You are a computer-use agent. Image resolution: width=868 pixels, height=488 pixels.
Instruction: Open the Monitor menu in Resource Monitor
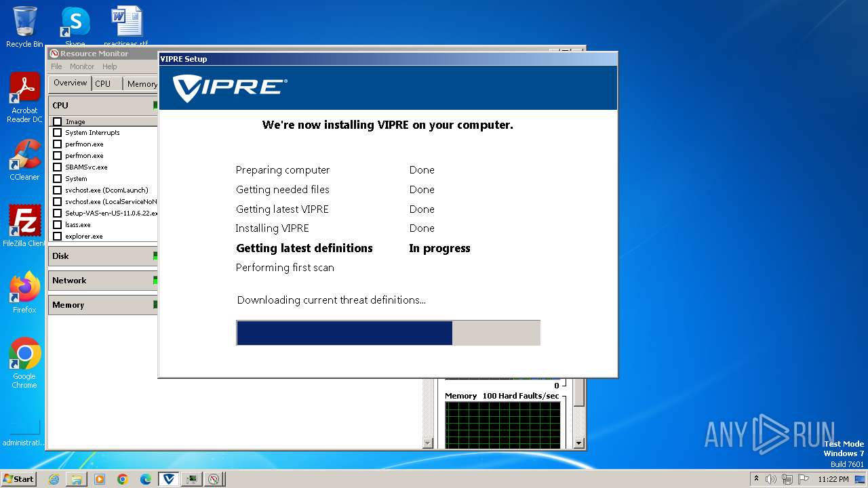click(82, 66)
